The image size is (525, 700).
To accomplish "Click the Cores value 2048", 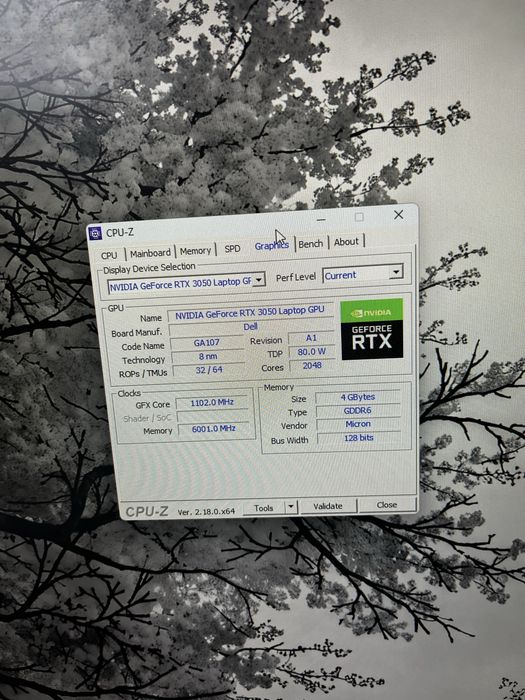I will click(x=312, y=365).
